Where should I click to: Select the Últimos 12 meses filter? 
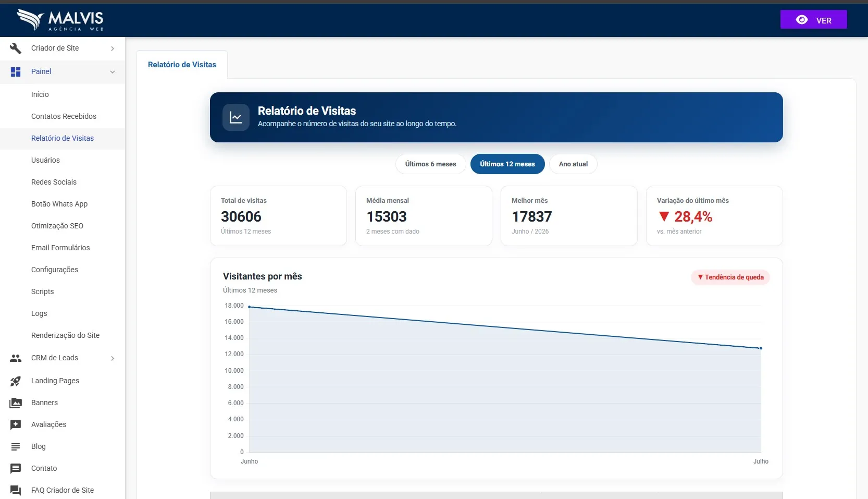(507, 164)
